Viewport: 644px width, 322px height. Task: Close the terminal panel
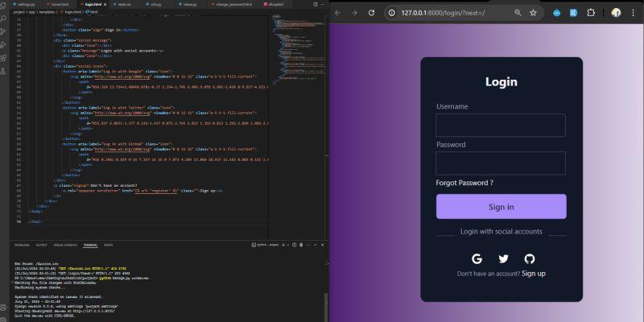[x=323, y=246]
